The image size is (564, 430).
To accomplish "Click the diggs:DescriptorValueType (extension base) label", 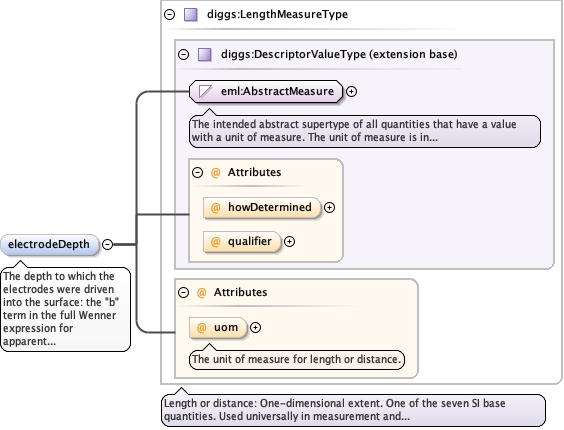I will (339, 54).
